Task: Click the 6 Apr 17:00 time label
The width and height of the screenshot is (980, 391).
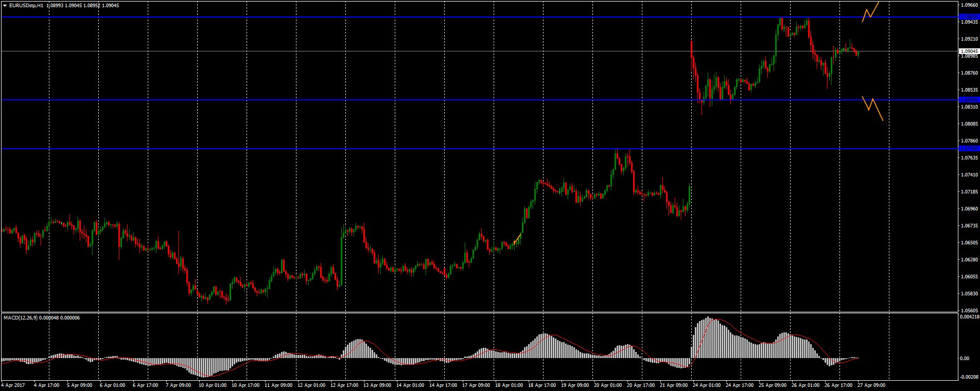Action: (145, 385)
